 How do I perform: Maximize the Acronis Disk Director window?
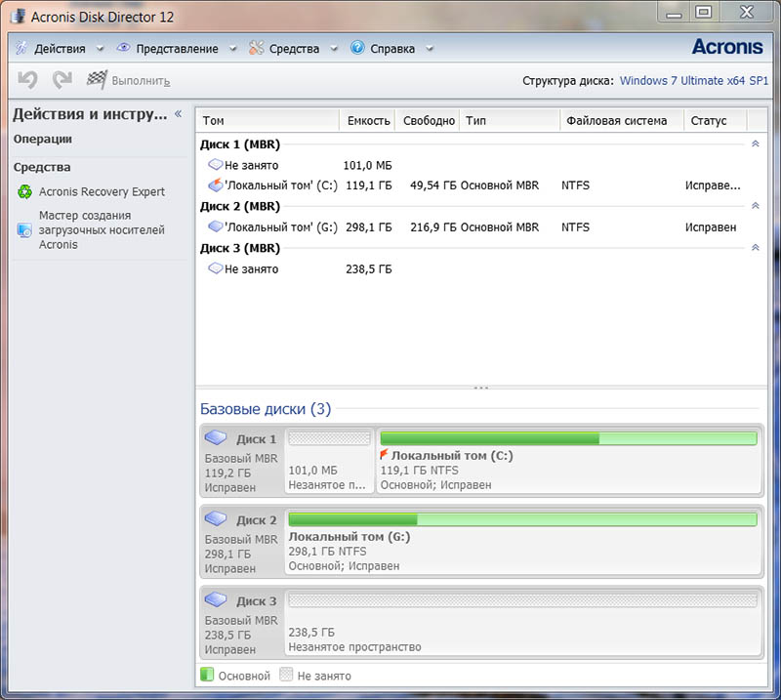pyautogui.click(x=703, y=12)
